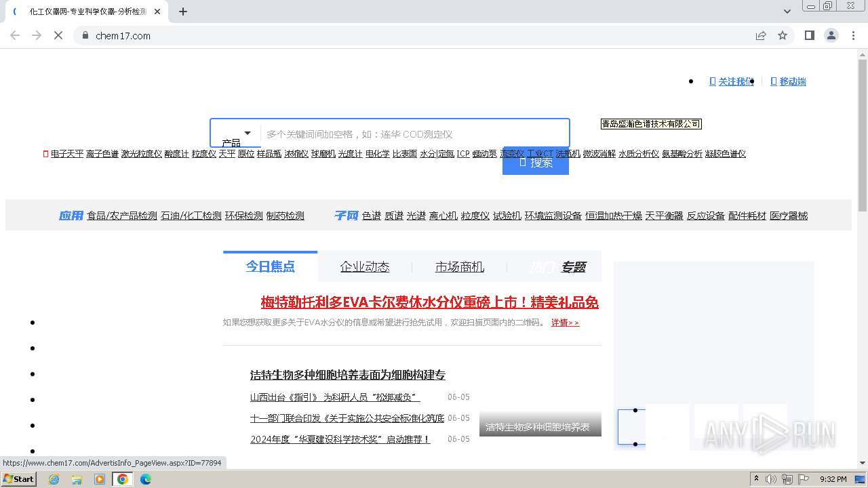Open hot keyword 微波消解

[x=599, y=154]
